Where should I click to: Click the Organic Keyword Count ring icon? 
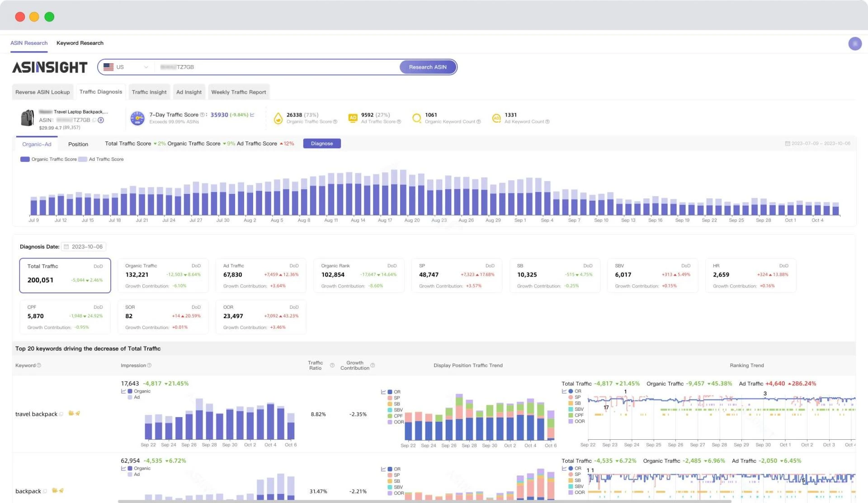coord(416,118)
